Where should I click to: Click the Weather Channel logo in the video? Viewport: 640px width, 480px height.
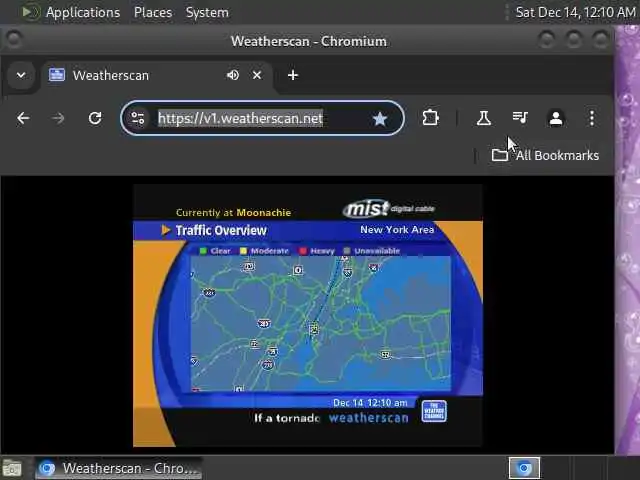434,411
